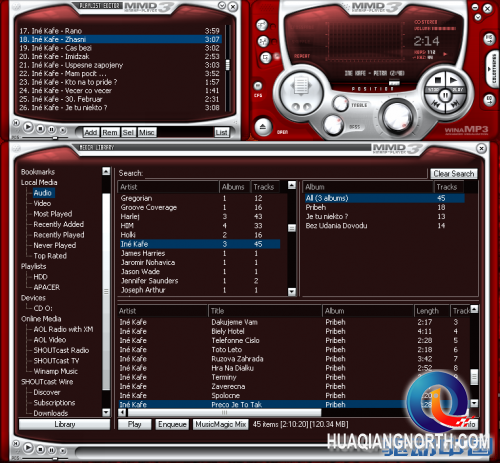Expand the Online Media node
500x463 pixels.
click(x=41, y=319)
